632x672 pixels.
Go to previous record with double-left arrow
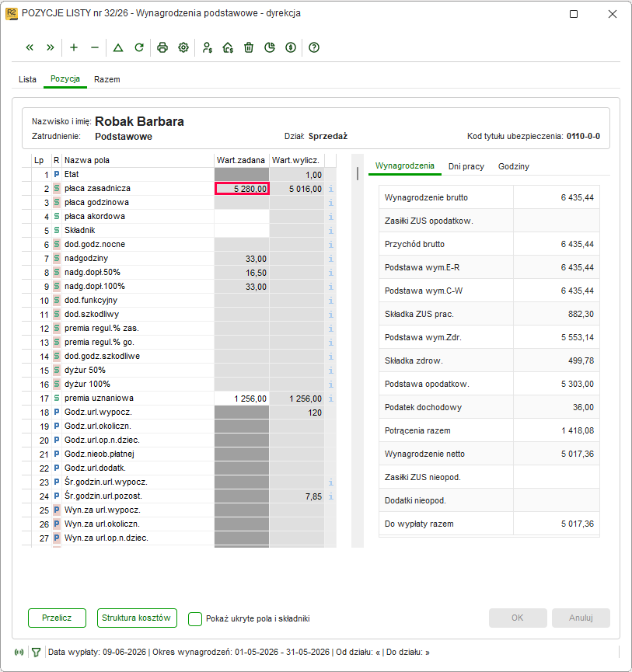pyautogui.click(x=30, y=47)
